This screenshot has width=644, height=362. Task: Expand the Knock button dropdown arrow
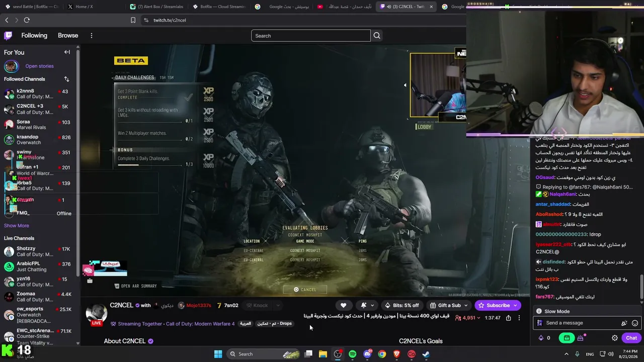278,305
